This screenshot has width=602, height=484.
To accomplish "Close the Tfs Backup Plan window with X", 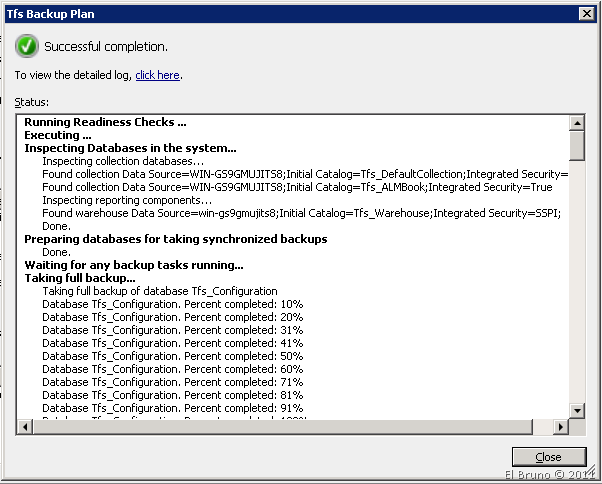I will tap(588, 13).
